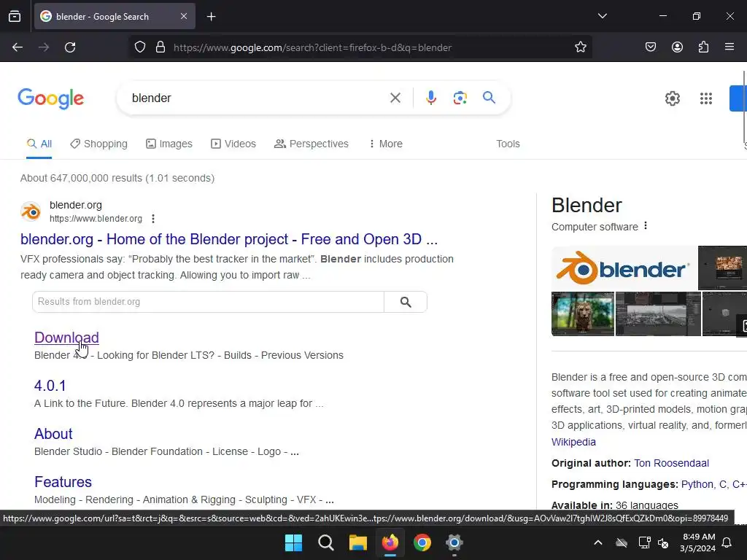The height and width of the screenshot is (560, 747).
Task: Open the Windows Start menu
Action: point(293,542)
